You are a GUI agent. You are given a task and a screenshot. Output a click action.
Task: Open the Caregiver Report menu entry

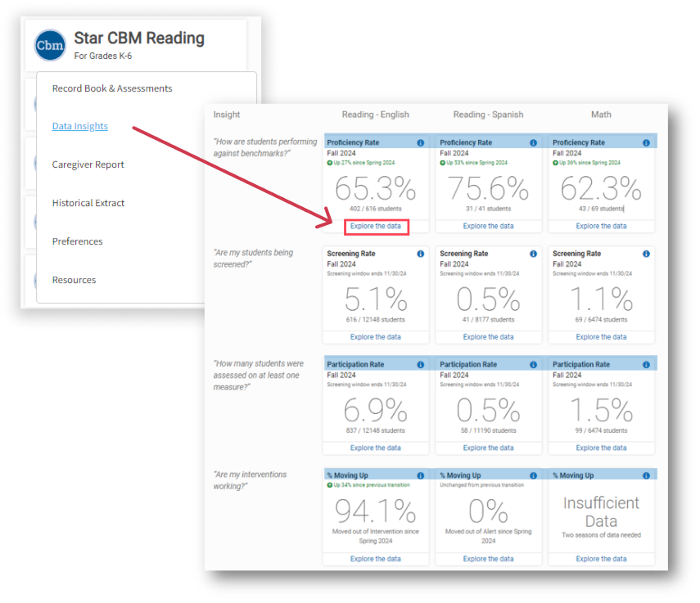coord(88,164)
